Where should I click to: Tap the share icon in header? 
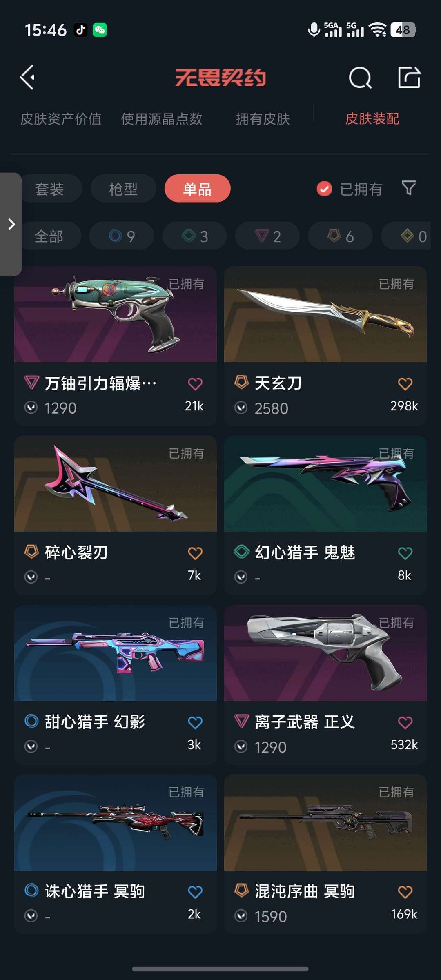(x=409, y=77)
